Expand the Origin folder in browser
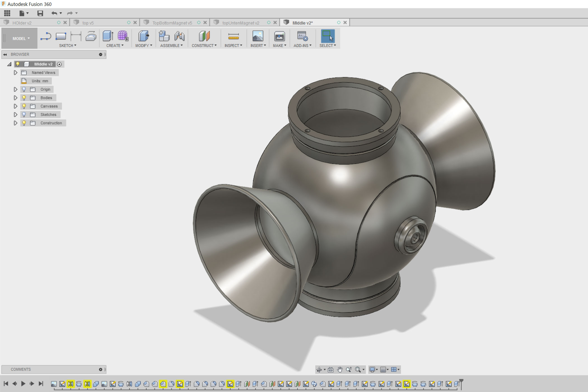Image resolution: width=588 pixels, height=392 pixels. click(15, 89)
